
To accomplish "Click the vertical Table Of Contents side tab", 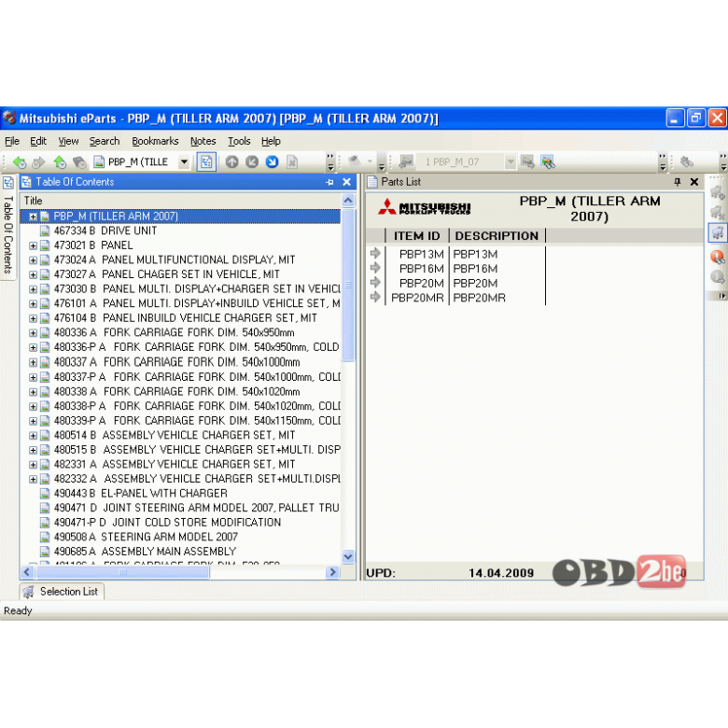I will tap(8, 234).
